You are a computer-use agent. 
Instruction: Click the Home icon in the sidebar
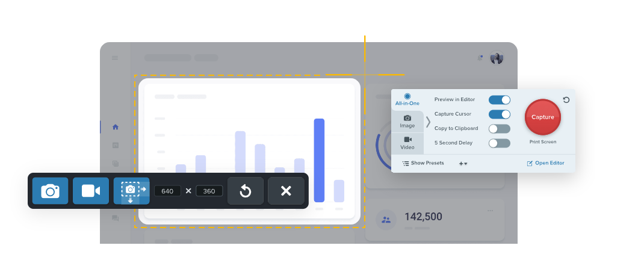(x=116, y=127)
